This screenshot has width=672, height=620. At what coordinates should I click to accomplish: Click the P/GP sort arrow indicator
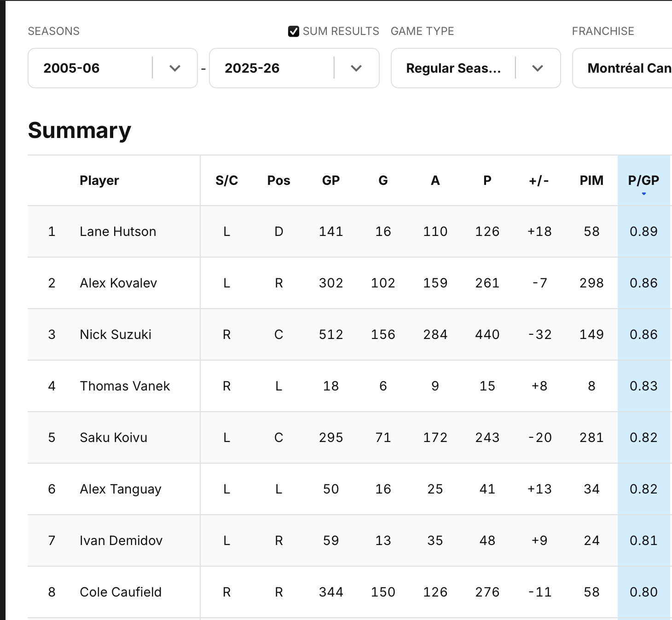(x=643, y=194)
